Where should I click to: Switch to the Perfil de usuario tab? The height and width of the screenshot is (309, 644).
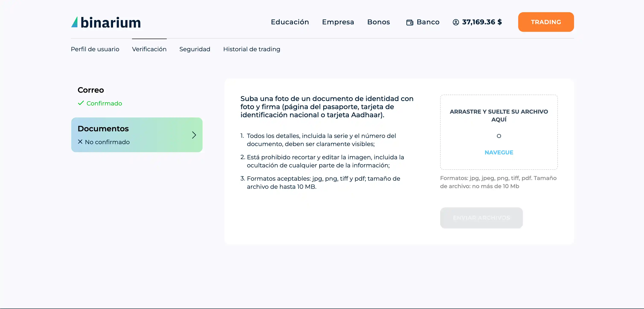[x=95, y=49]
